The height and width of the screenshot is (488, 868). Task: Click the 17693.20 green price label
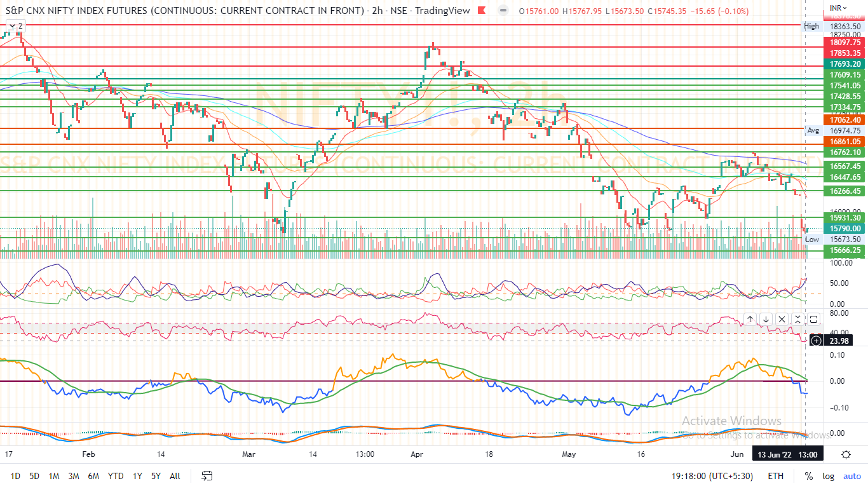pos(844,64)
